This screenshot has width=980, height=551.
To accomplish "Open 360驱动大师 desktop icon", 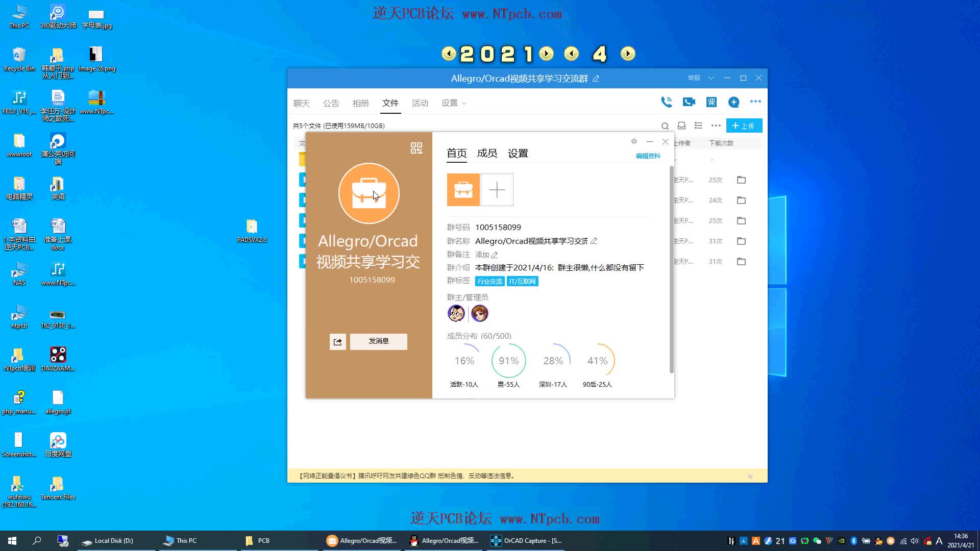I will 58,17.
